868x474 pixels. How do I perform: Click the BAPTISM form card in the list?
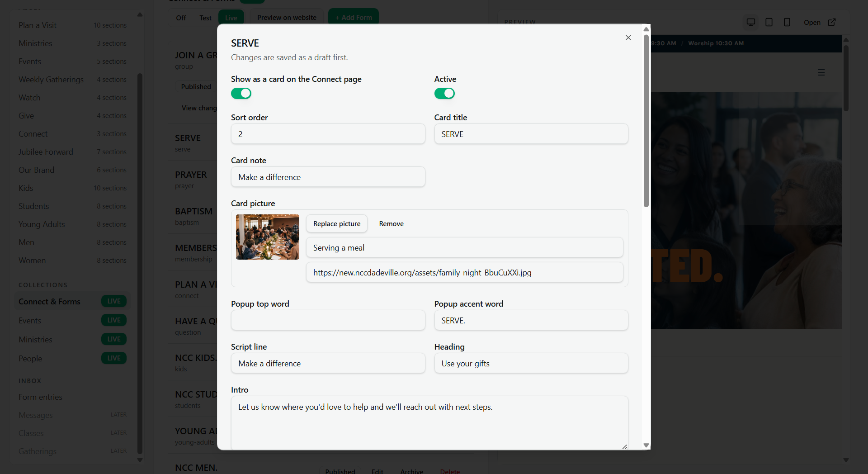pos(193,216)
